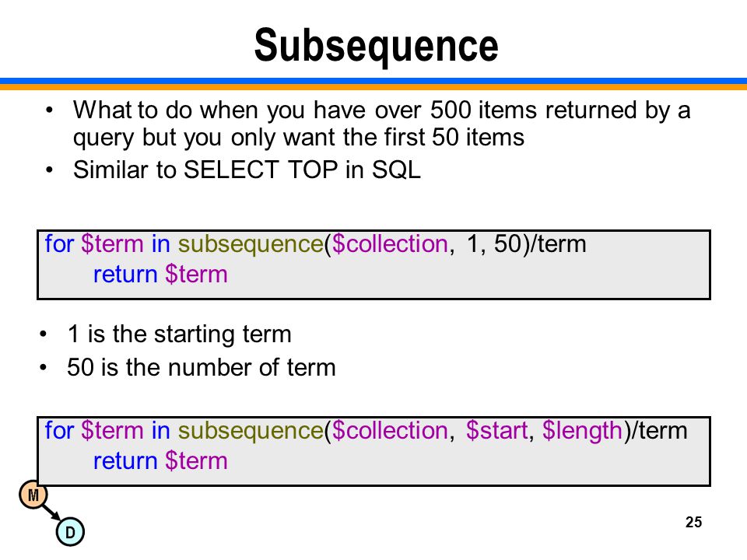
Task: Click the $collection variable in first code box
Action: click(x=390, y=243)
